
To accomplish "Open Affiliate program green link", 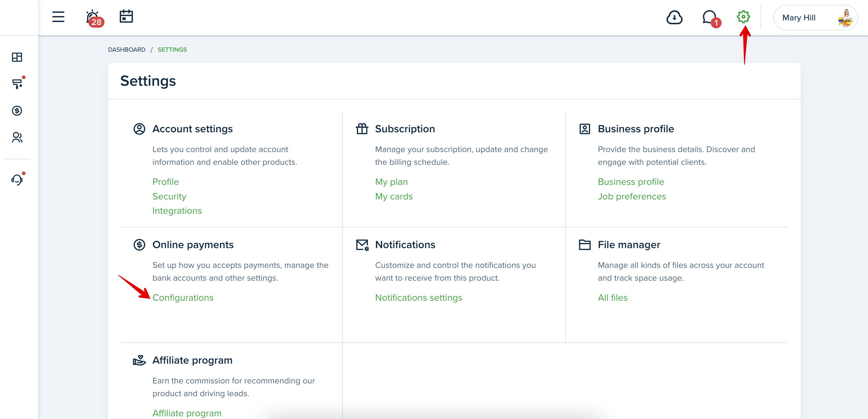I will [187, 413].
